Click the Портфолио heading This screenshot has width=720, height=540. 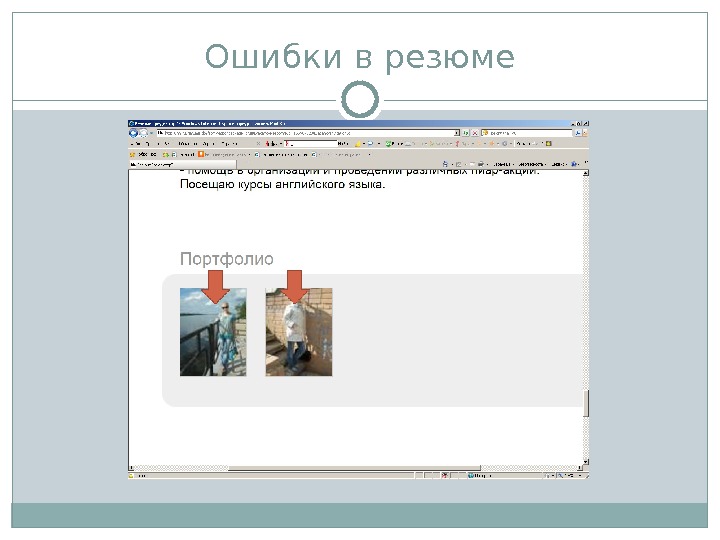click(x=227, y=259)
